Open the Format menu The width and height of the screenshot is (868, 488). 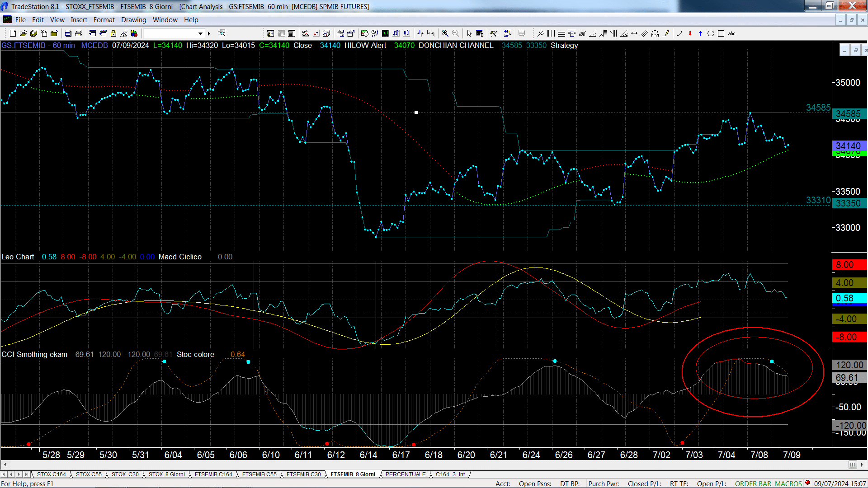point(104,20)
